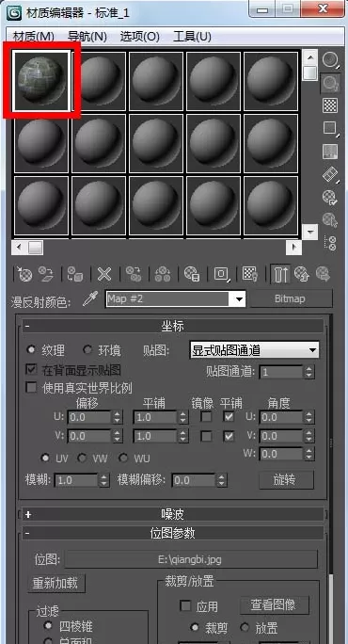Expand the 噪波 rollout
The height and width of the screenshot is (644, 348).
click(x=173, y=514)
